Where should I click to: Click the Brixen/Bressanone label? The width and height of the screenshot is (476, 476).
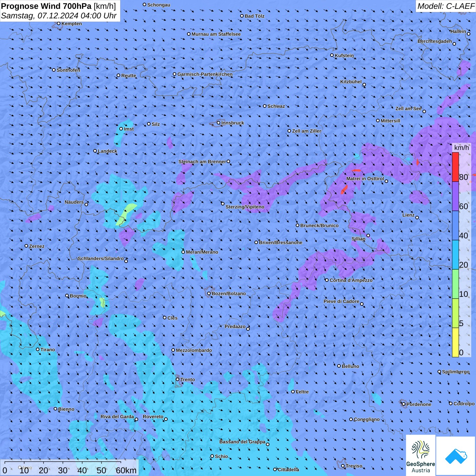tap(280, 242)
